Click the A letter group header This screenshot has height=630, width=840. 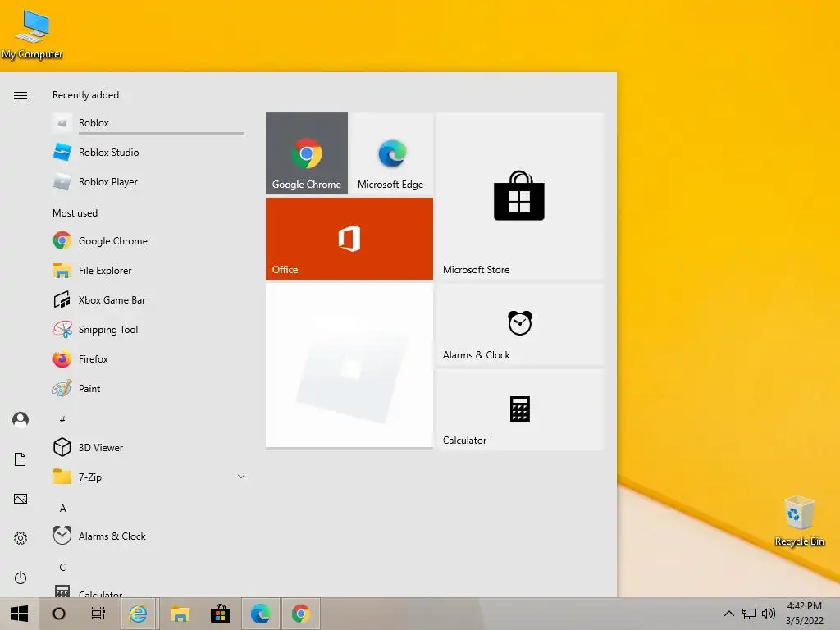tap(62, 508)
